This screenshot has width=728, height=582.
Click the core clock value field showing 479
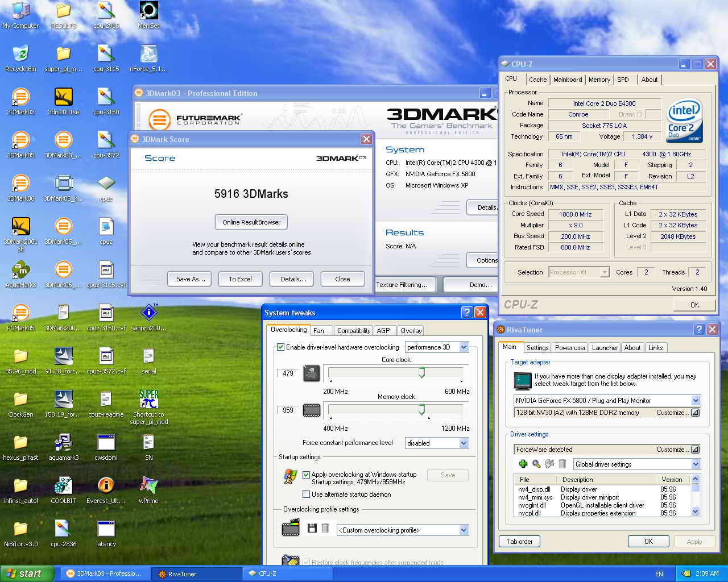pyautogui.click(x=288, y=373)
